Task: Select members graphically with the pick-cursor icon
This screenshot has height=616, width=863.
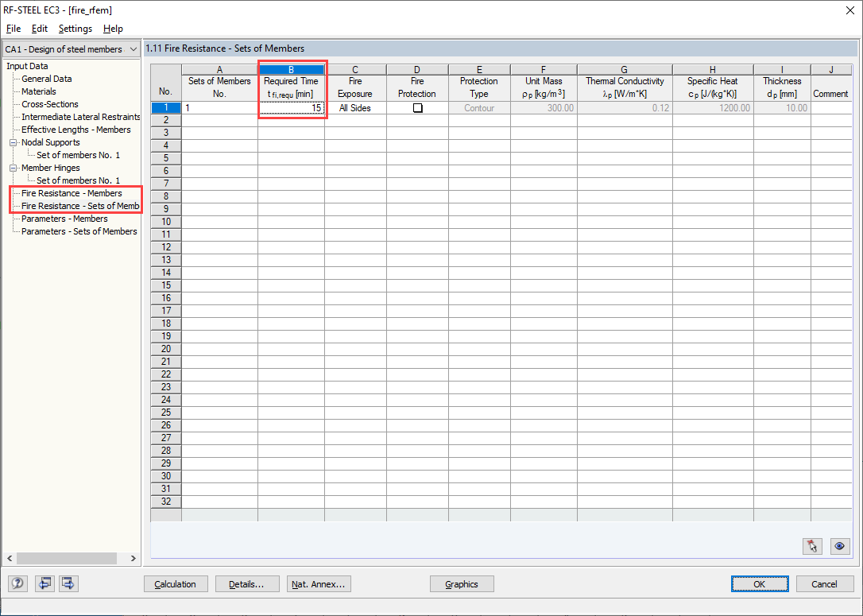Action: [812, 546]
